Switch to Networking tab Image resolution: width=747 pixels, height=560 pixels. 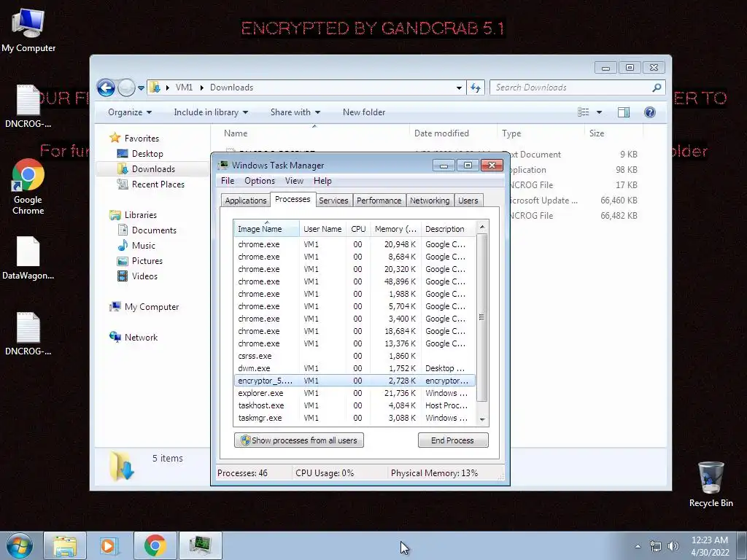pos(430,201)
